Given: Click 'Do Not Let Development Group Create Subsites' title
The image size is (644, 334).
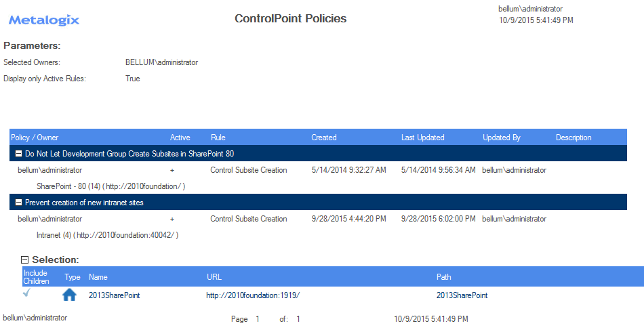Looking at the screenshot, I should (129, 154).
